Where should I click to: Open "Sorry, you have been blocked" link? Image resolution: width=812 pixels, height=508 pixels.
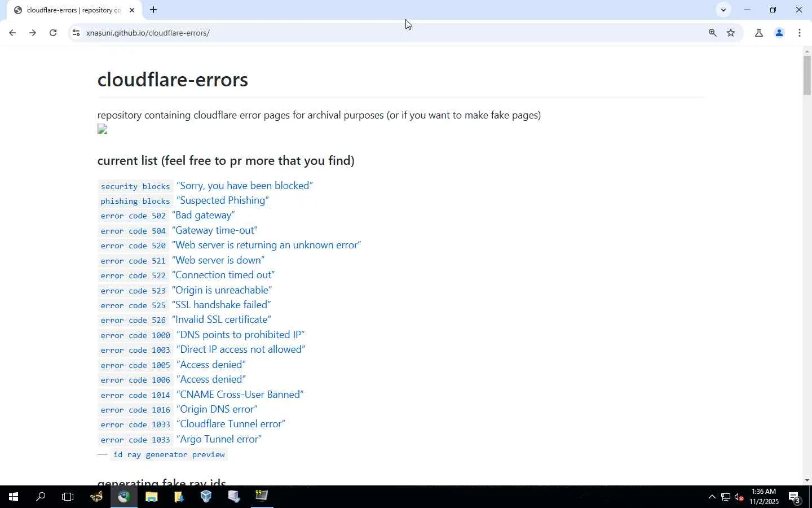click(x=245, y=186)
